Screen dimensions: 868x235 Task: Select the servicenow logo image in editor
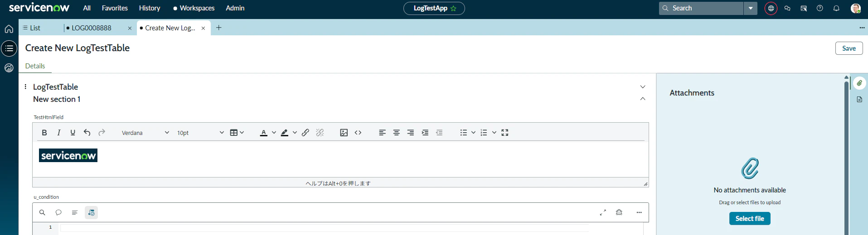(68, 155)
